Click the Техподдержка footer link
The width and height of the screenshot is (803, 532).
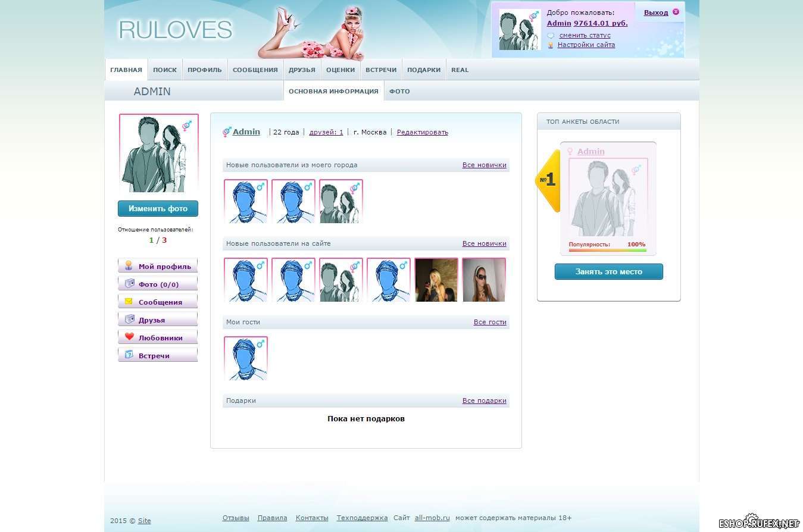tap(362, 518)
